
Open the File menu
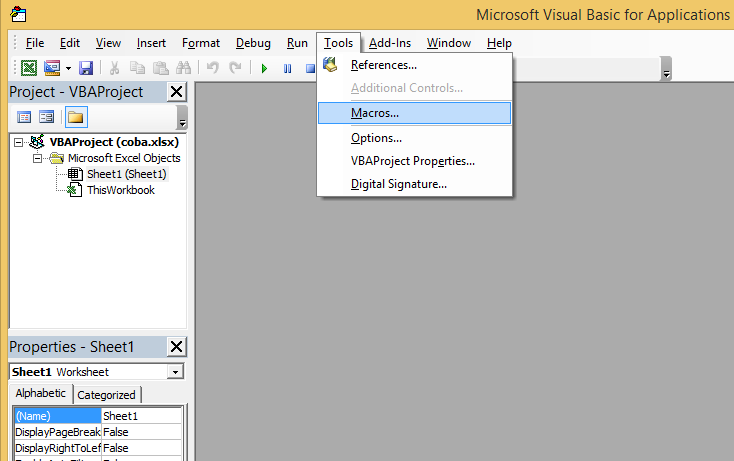(x=35, y=43)
